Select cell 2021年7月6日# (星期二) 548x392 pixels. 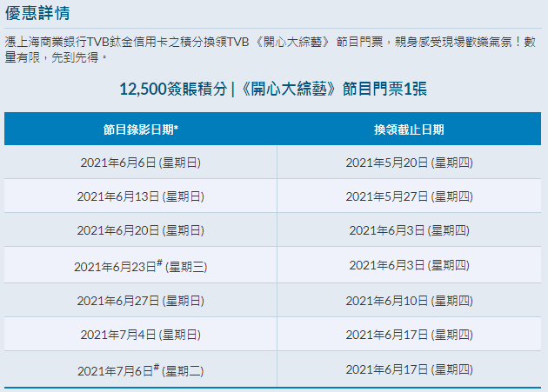(141, 370)
